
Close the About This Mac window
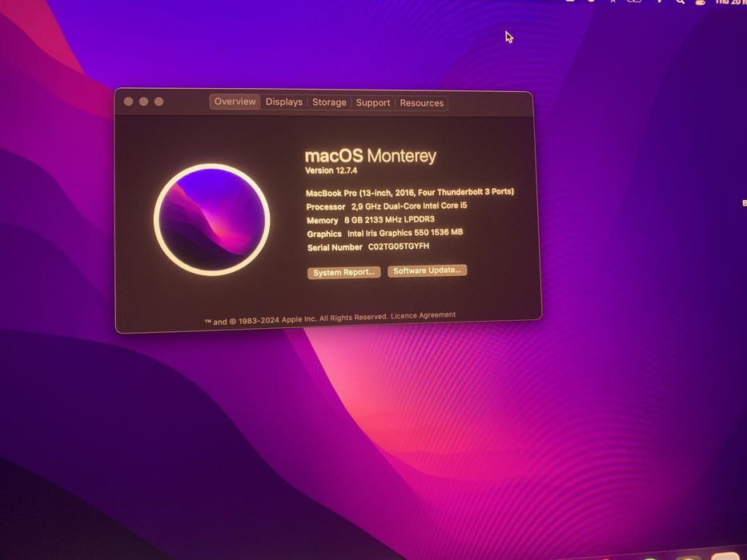pyautogui.click(x=128, y=102)
